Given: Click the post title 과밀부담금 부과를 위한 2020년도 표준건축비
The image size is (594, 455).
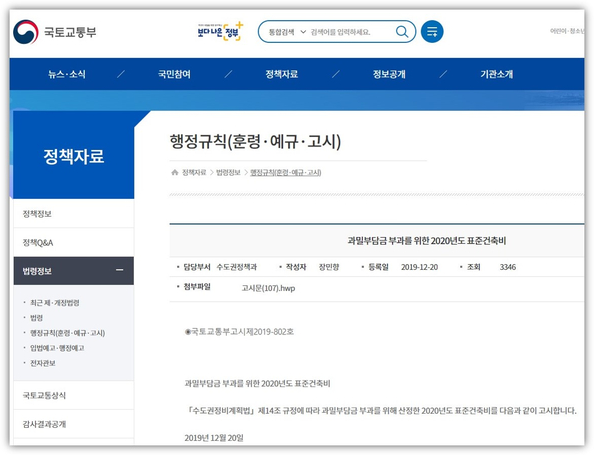Looking at the screenshot, I should click(427, 241).
